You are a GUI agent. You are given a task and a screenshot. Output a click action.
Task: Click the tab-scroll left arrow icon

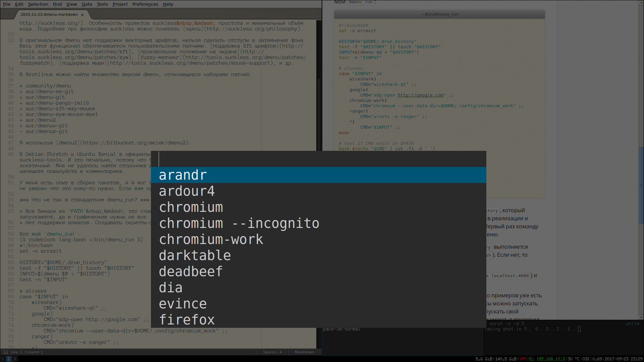tap(4, 14)
